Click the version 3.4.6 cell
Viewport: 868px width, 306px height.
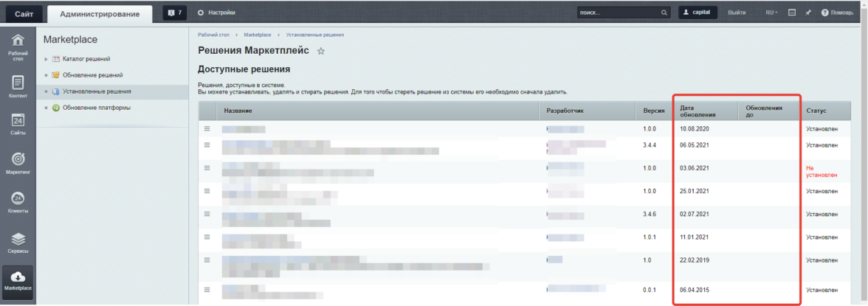(x=650, y=214)
